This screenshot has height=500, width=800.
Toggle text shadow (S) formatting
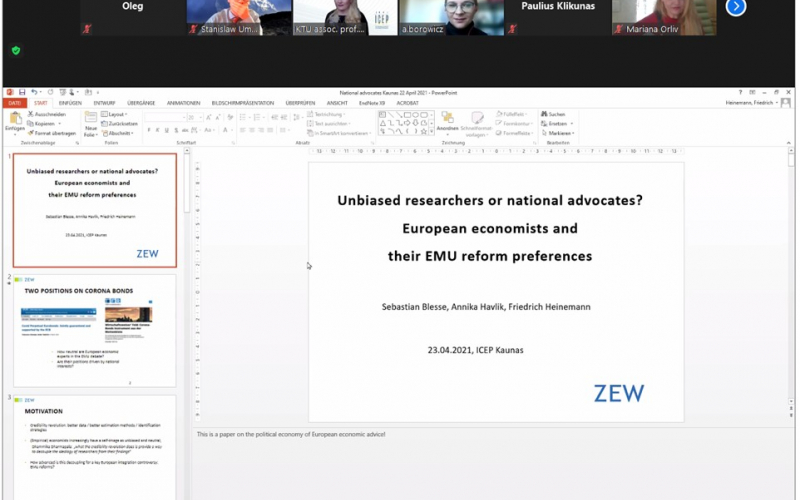(x=176, y=131)
